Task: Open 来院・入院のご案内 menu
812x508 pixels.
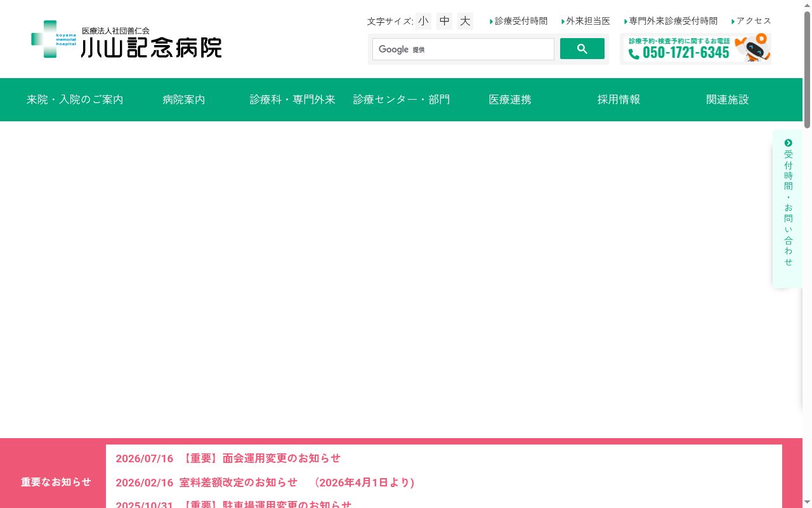Action: [x=75, y=100]
